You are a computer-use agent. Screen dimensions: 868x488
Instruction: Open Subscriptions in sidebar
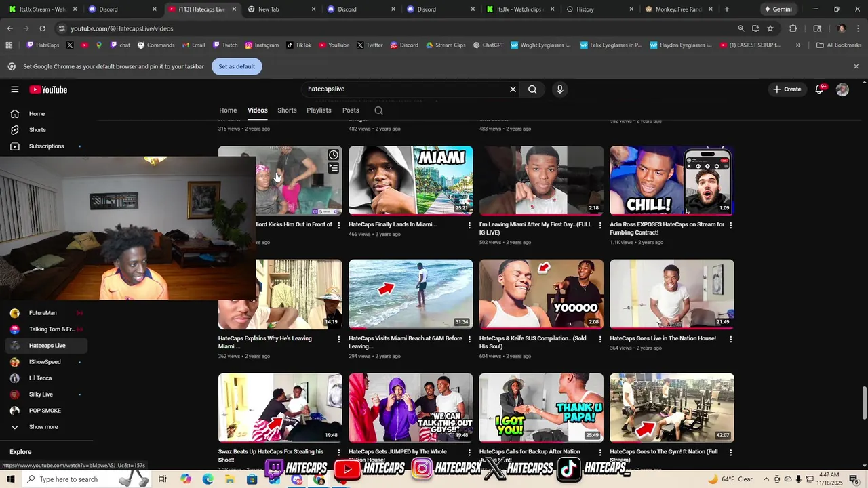pos(46,146)
